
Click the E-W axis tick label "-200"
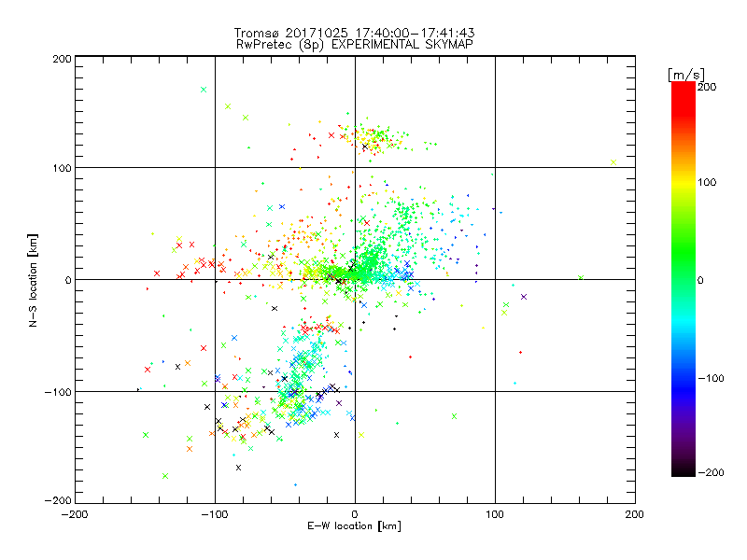pyautogui.click(x=75, y=514)
